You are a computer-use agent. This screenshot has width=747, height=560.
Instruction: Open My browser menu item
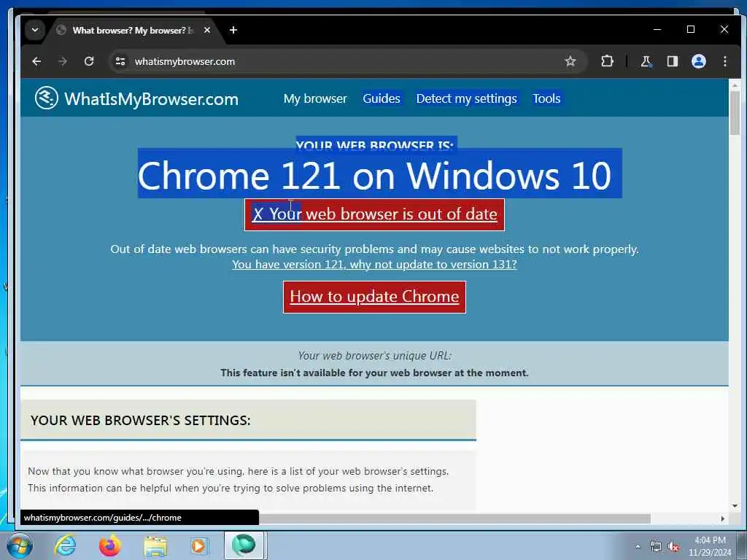pyautogui.click(x=315, y=98)
